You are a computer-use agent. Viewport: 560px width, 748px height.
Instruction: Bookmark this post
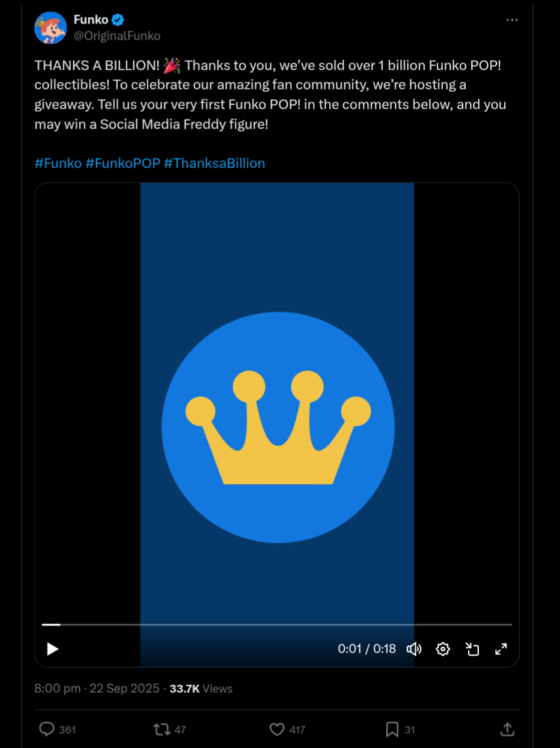click(392, 729)
